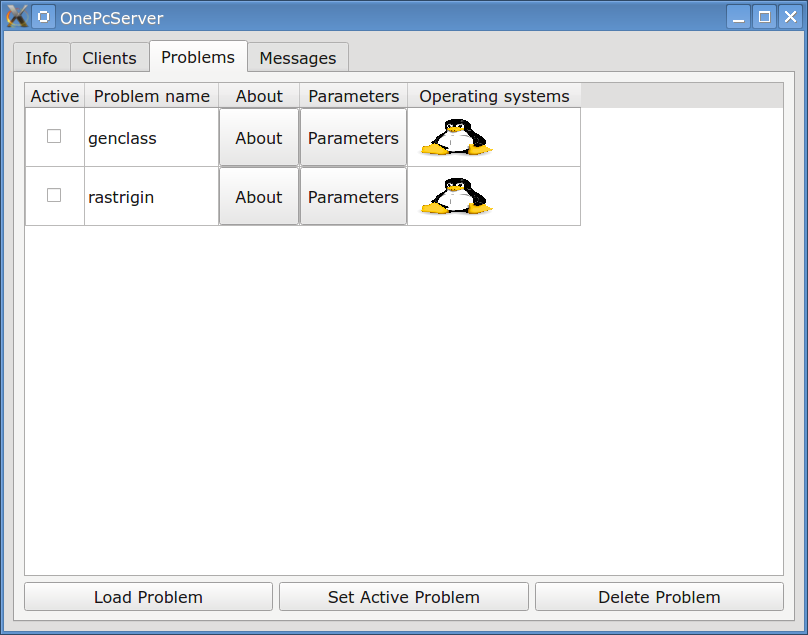Click Set Active Problem

[403, 596]
